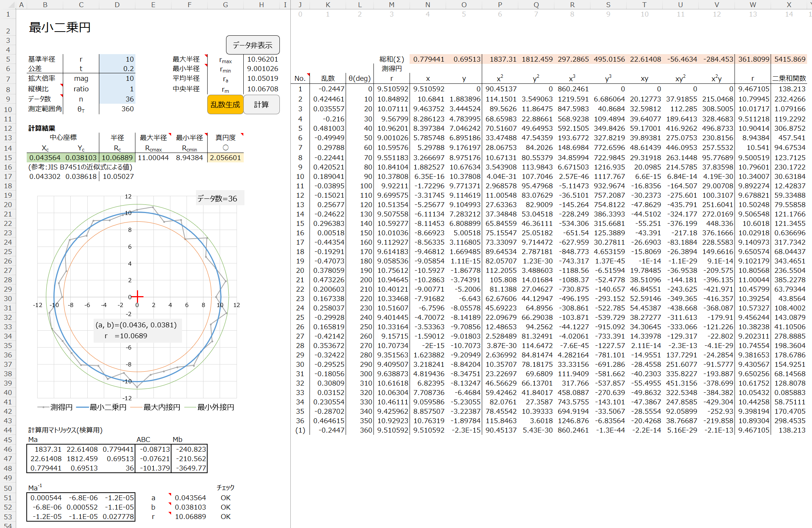Click the 計算 button
The width and height of the screenshot is (812, 528).
coord(261,104)
